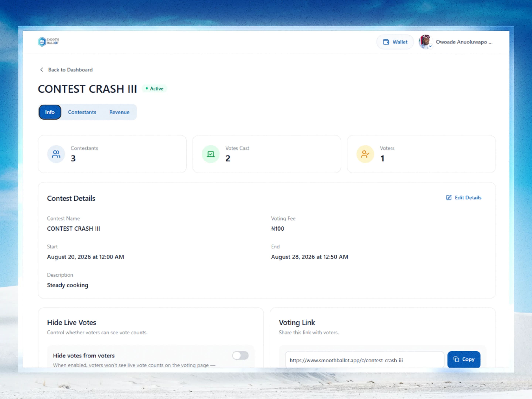Viewport: 532px width, 399px height.
Task: Click the CONTEST CRASH III page title
Action: tap(87, 89)
